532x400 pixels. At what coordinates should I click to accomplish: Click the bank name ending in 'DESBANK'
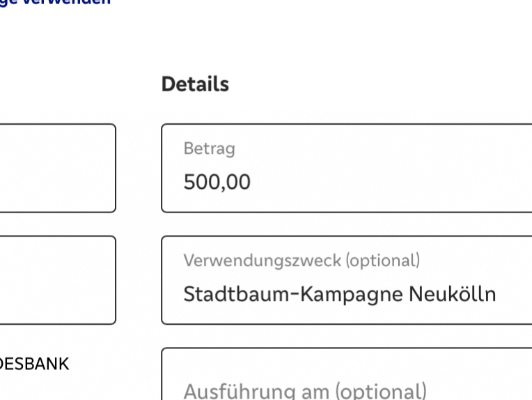tap(35, 364)
